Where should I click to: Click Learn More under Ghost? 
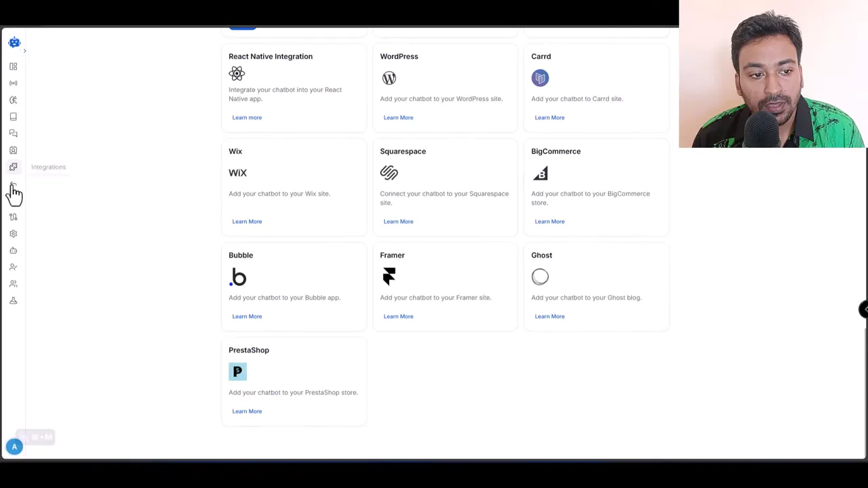pyautogui.click(x=549, y=316)
